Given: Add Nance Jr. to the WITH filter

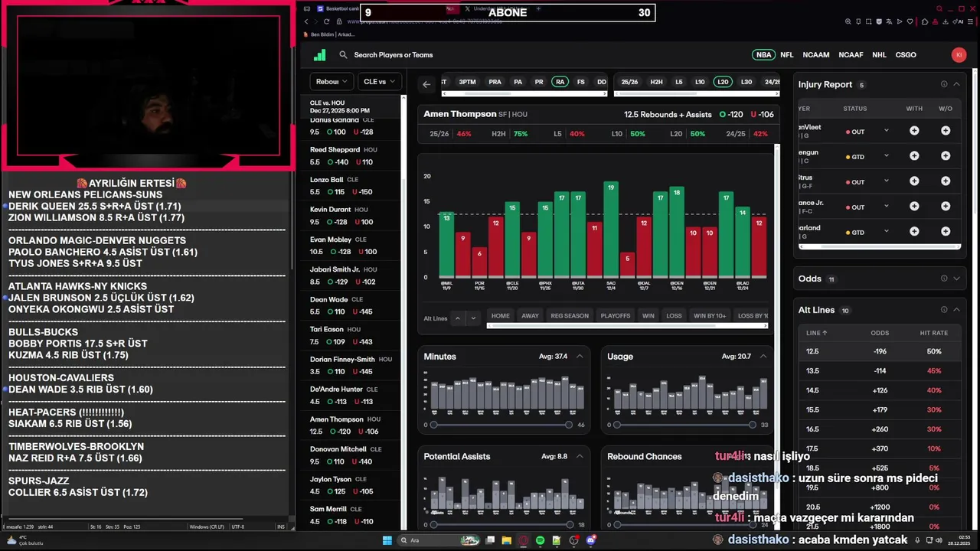Looking at the screenshot, I should (914, 207).
